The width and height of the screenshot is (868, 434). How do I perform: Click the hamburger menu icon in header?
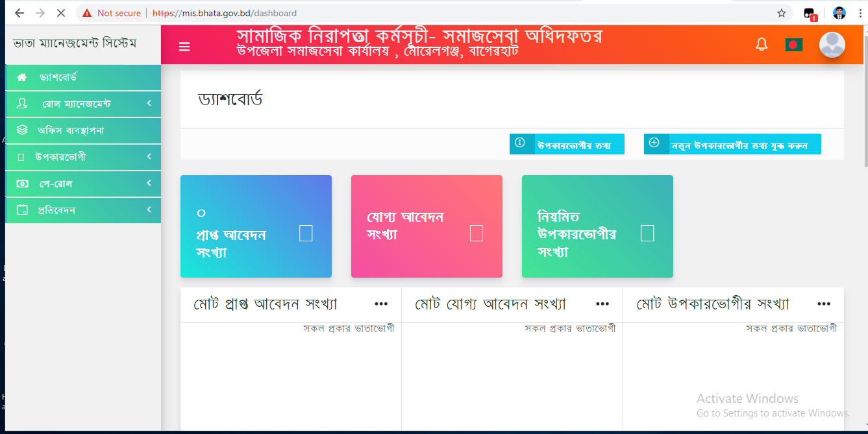click(x=184, y=47)
